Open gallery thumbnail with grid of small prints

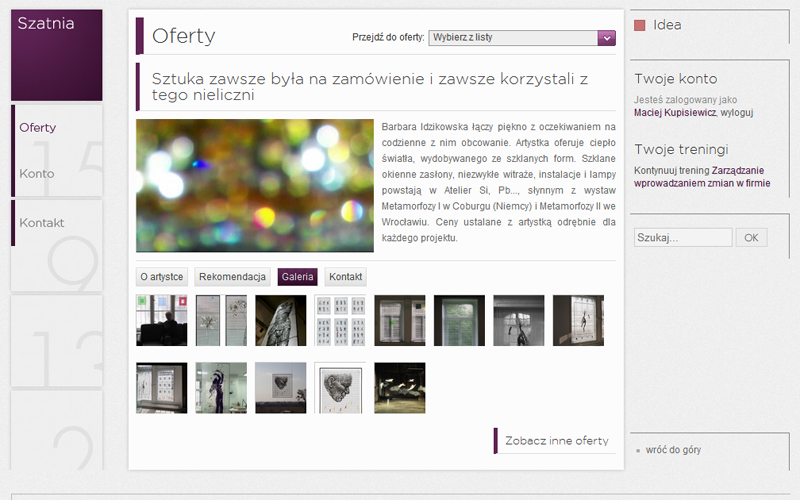pos(340,320)
